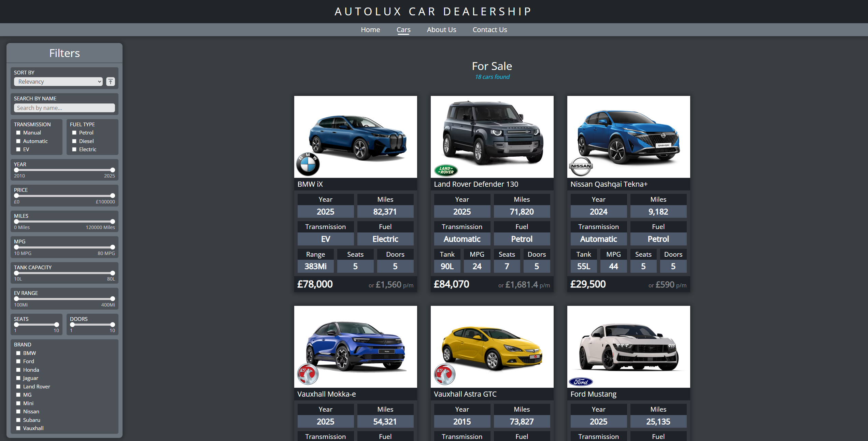Screen dimensions: 868x441
Task: Check the Land Rover brand filter
Action: [18, 387]
